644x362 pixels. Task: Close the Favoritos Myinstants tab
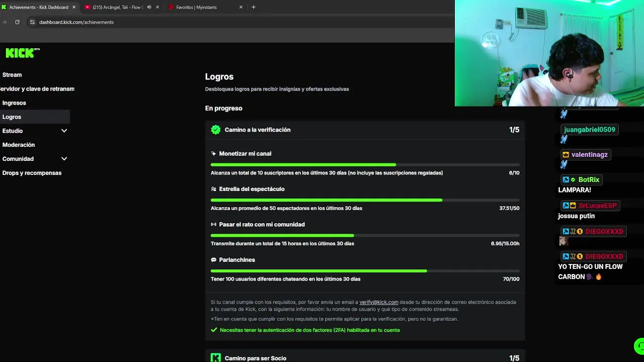coord(240,7)
